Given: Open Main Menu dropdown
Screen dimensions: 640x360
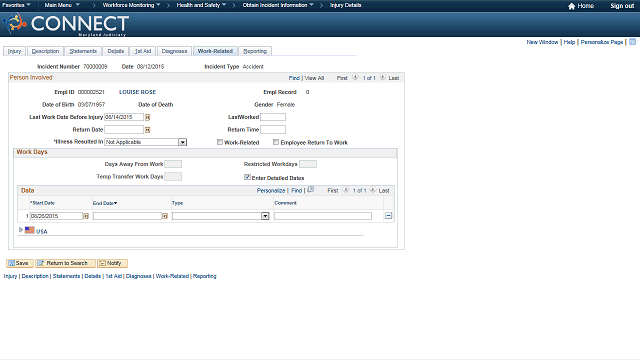Looking at the screenshot, I should [x=62, y=5].
